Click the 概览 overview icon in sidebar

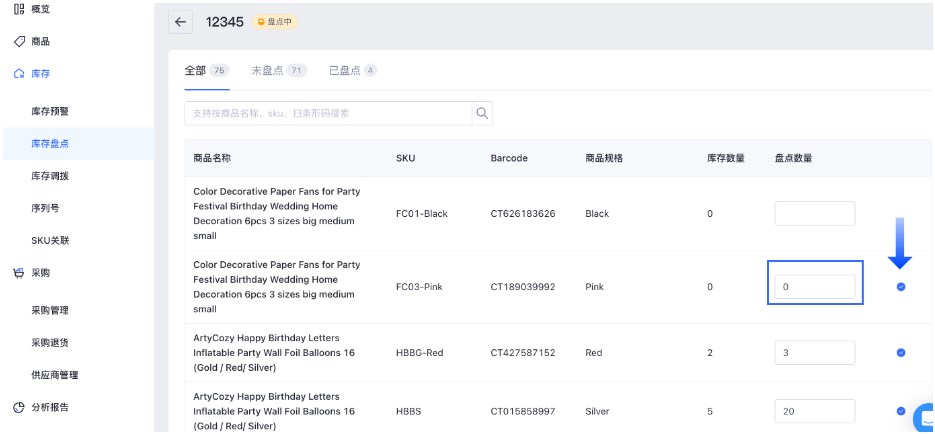pos(18,9)
